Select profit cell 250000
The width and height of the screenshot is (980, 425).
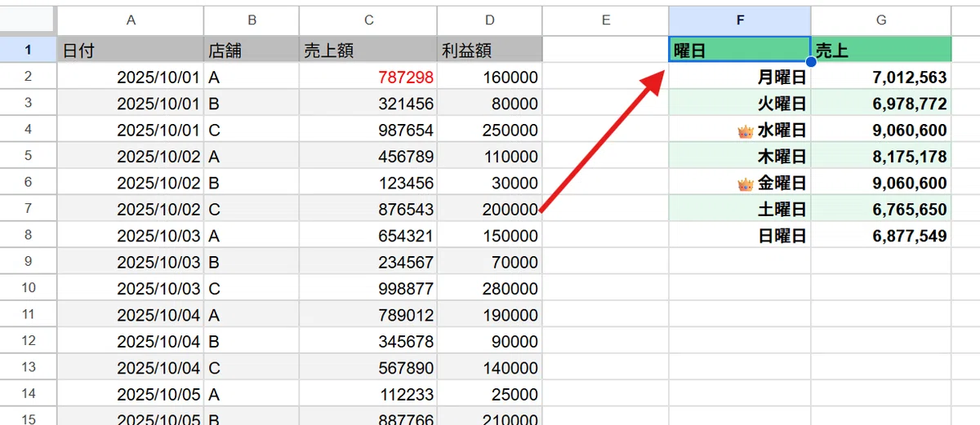(x=489, y=130)
